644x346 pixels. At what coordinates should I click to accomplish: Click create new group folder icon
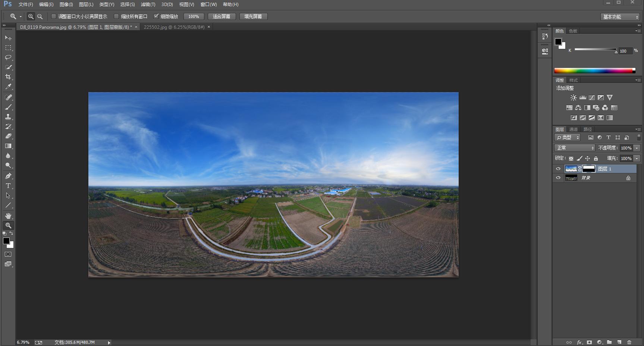(x=609, y=342)
